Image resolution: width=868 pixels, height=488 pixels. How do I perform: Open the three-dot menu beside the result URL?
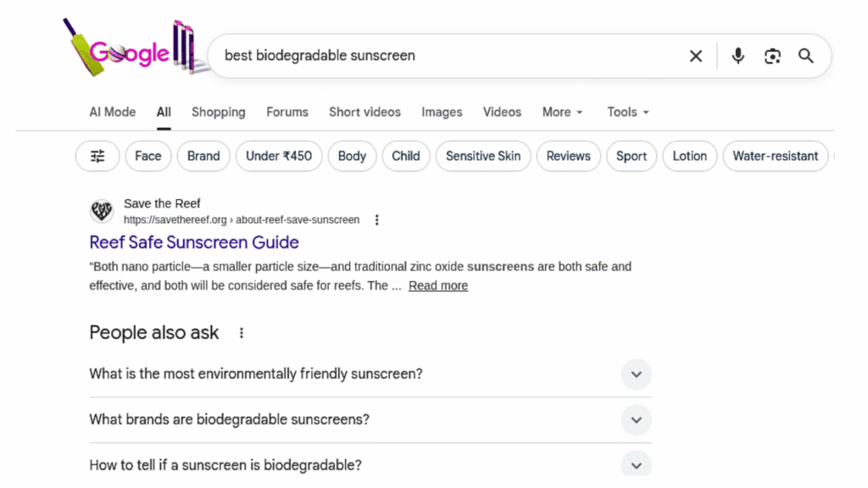(x=376, y=219)
